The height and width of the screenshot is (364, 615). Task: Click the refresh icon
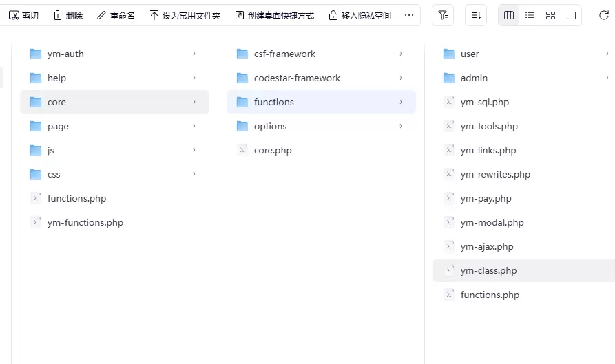pos(603,15)
